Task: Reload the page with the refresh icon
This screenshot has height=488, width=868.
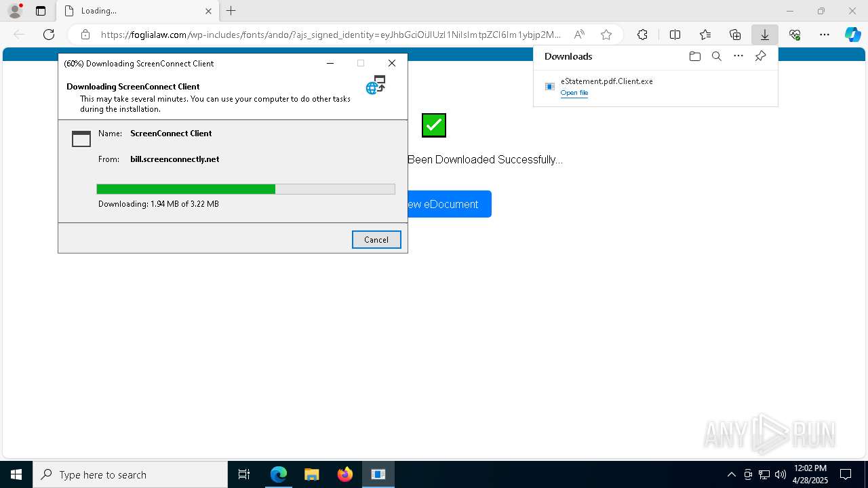Action: click(49, 35)
